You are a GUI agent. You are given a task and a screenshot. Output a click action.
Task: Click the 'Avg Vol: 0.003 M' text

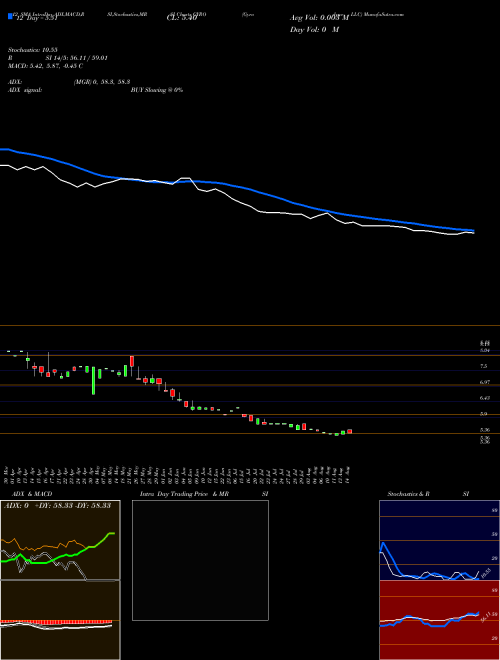(x=319, y=18)
